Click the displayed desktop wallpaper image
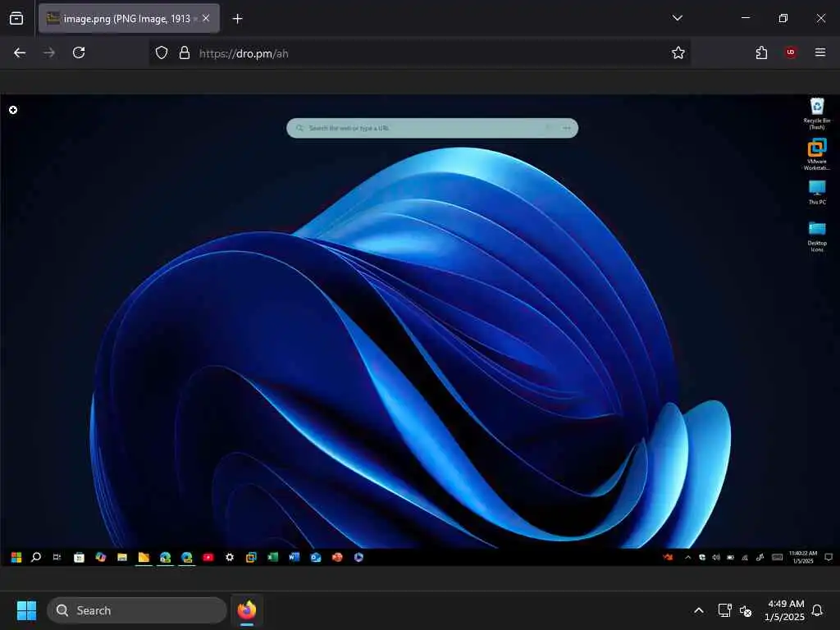The image size is (840, 630). [x=420, y=330]
